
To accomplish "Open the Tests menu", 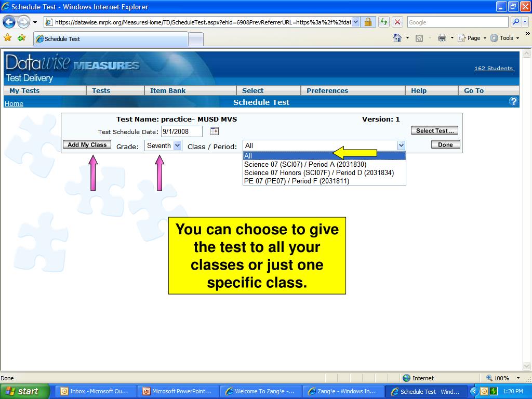I will click(x=101, y=90).
